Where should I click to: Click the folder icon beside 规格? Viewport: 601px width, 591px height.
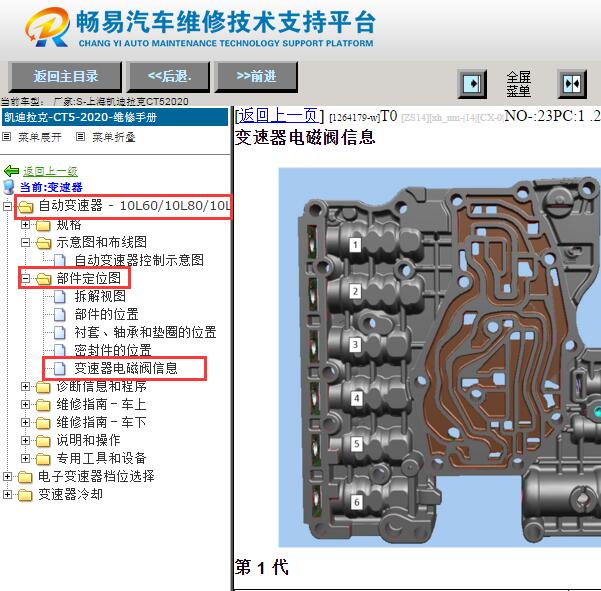coord(43,225)
